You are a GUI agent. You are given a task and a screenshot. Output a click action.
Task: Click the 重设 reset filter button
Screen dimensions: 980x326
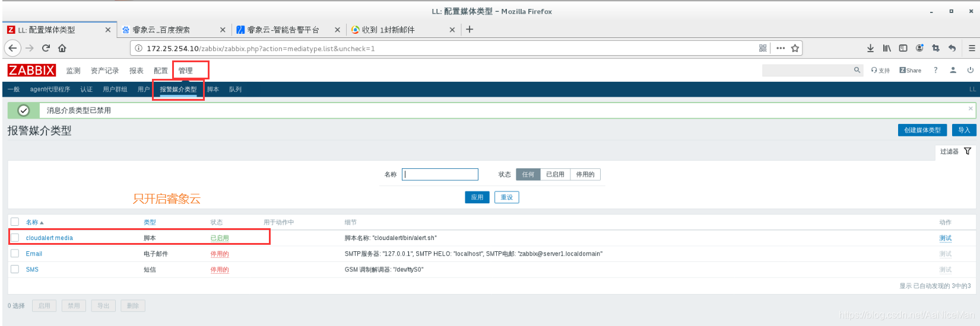(x=507, y=197)
